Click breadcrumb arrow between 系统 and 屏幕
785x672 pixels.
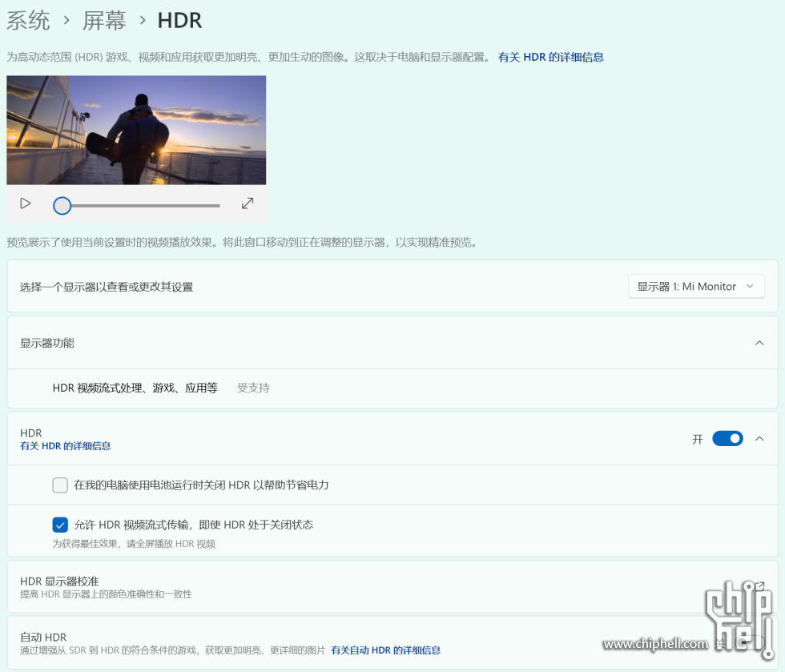(66, 20)
